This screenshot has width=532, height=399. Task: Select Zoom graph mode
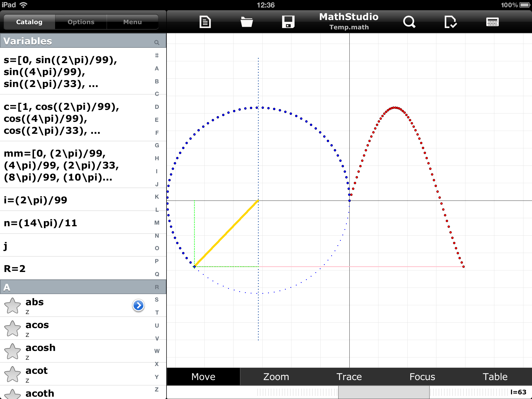pos(276,377)
